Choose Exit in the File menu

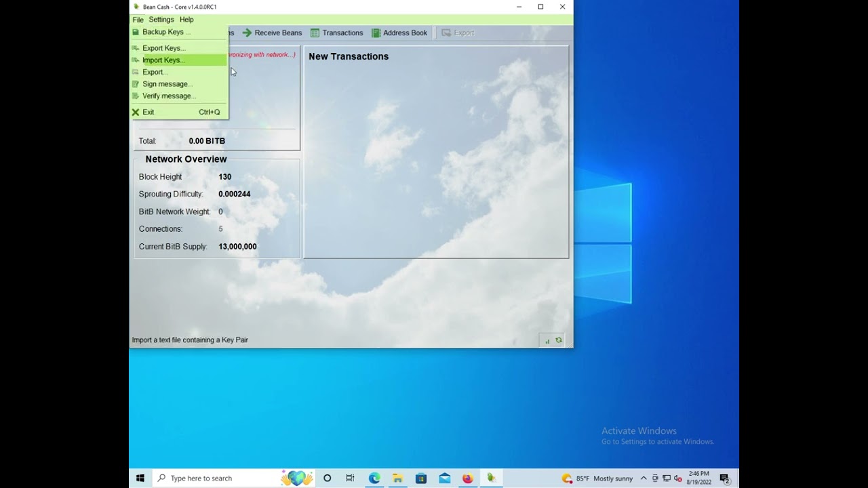coord(179,113)
